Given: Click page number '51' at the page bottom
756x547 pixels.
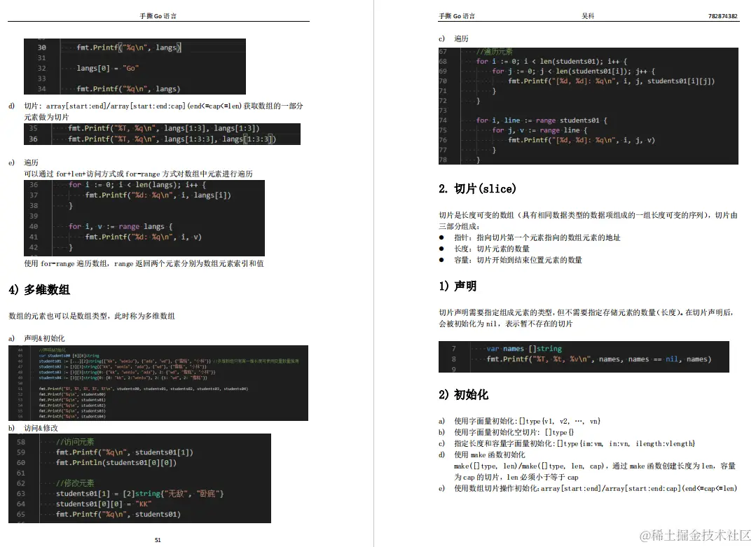Looking at the screenshot, I should 158,540.
